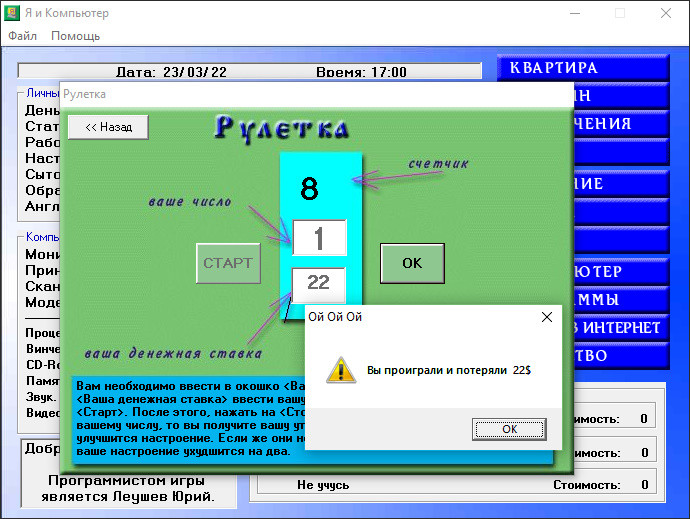Click the blue button ending in ЧЕНИЯ
The height and width of the screenshot is (519, 690).
621,124
